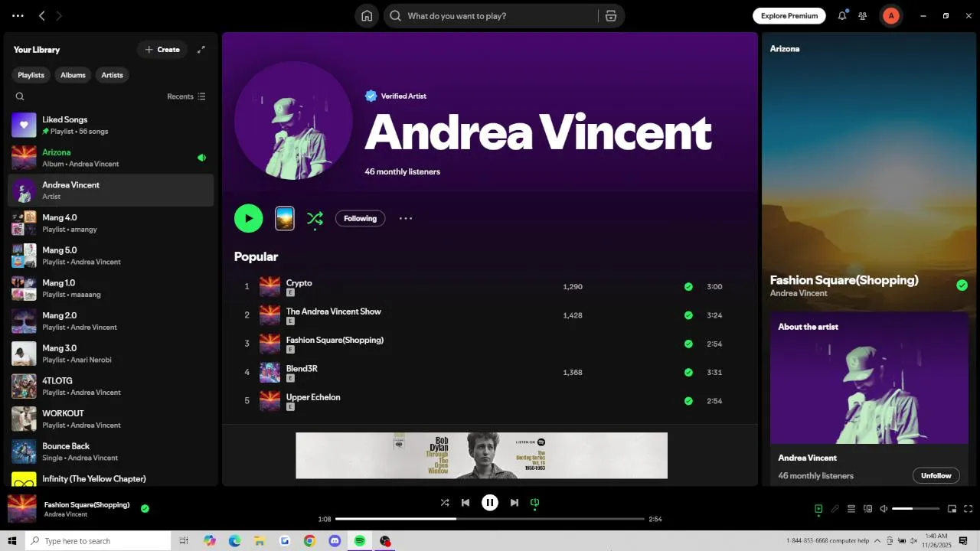The width and height of the screenshot is (980, 551).
Task: Skip to the next track
Action: click(514, 503)
